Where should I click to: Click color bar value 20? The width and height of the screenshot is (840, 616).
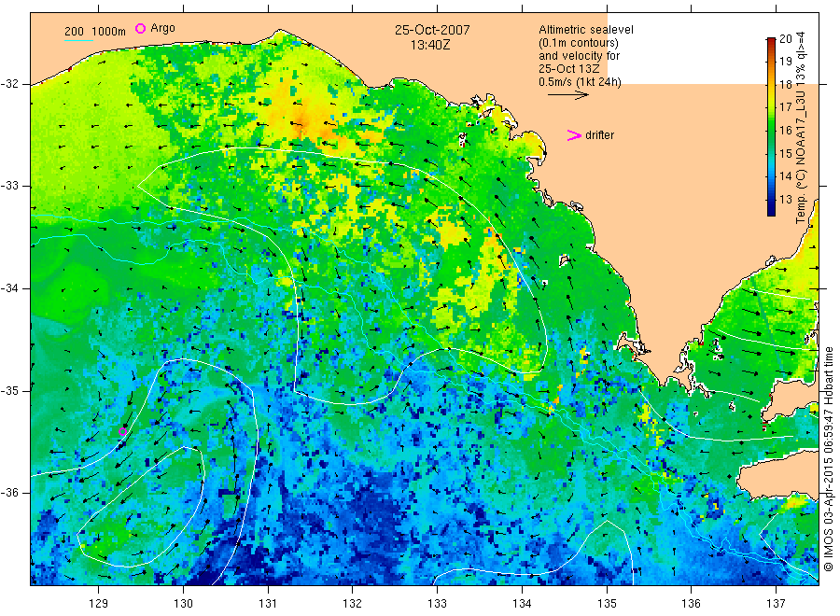[x=785, y=38]
